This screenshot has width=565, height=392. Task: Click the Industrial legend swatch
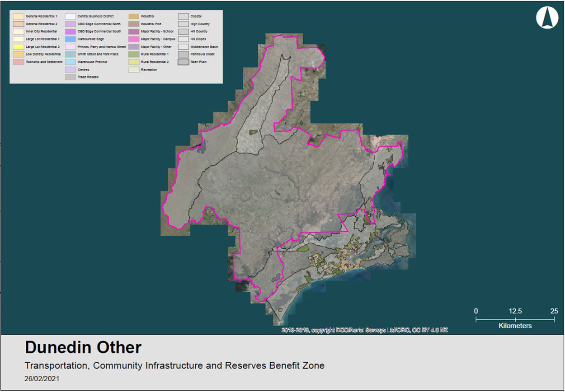133,16
